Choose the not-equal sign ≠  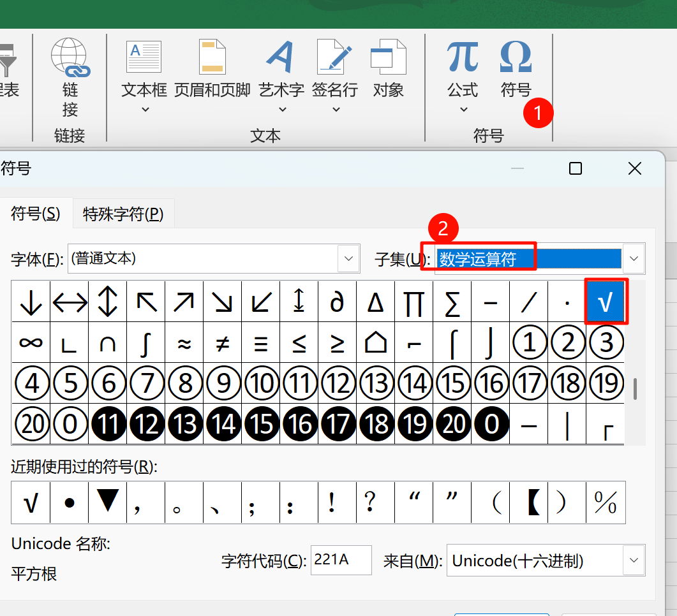(223, 343)
